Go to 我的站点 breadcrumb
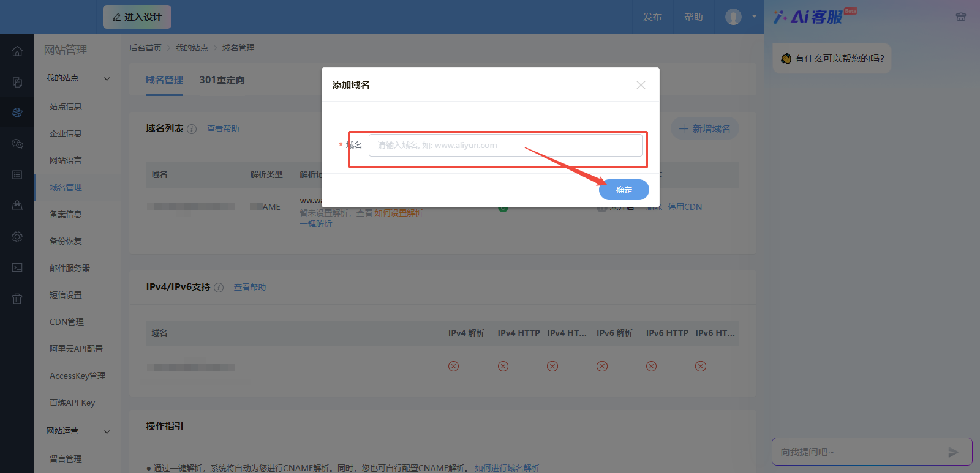 pyautogui.click(x=192, y=48)
